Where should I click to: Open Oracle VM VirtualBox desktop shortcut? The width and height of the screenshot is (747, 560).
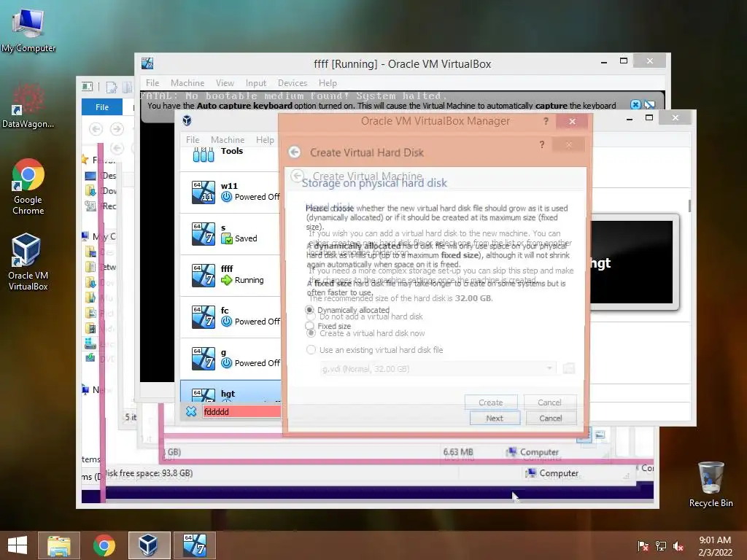[x=28, y=262]
